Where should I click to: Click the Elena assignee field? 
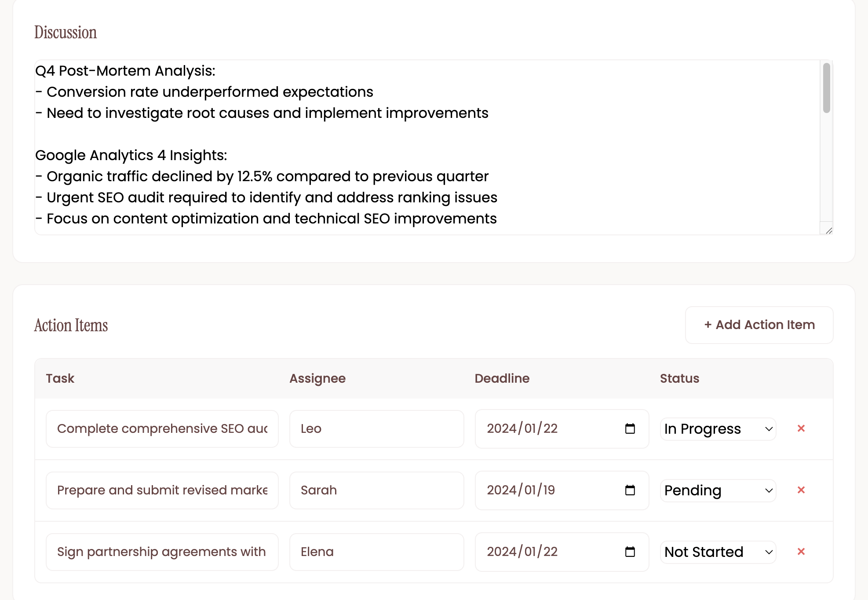click(x=376, y=552)
